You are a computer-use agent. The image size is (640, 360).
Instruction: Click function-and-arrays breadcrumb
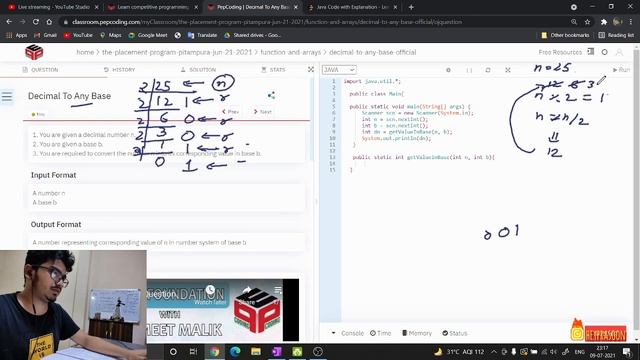tap(291, 52)
